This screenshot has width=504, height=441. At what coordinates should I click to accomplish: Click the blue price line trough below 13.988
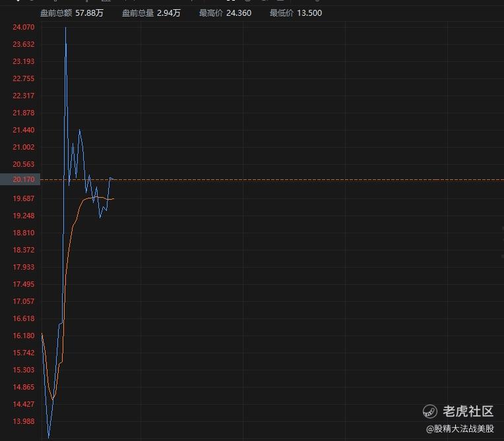pos(49,437)
